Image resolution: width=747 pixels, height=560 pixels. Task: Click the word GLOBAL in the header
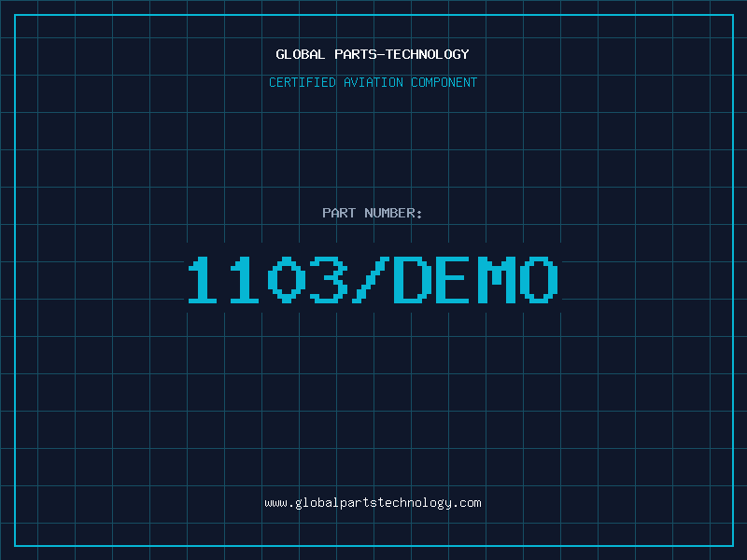coord(300,54)
